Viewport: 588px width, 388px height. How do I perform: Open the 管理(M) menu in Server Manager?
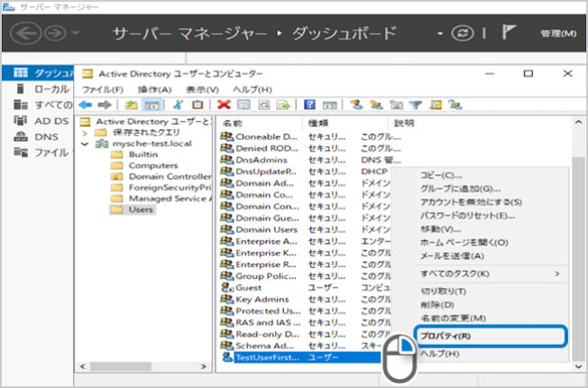[558, 33]
